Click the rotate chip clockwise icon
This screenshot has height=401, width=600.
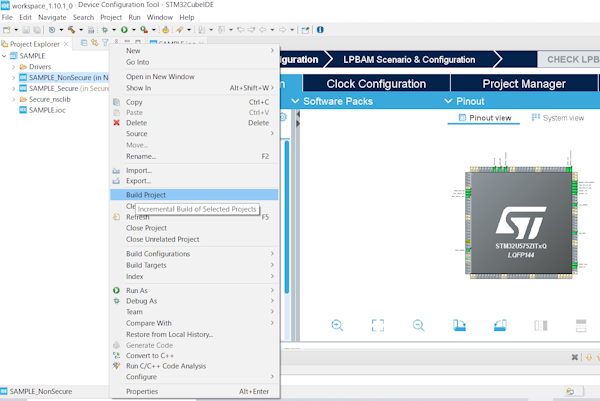pos(459,325)
